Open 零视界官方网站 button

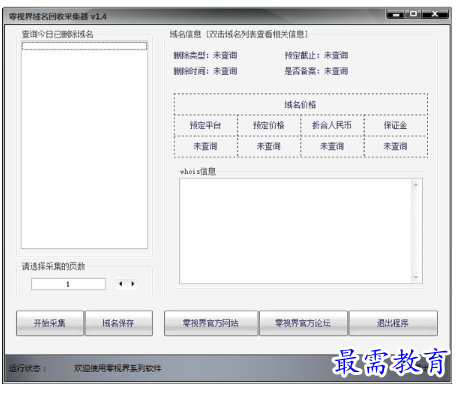coord(211,323)
